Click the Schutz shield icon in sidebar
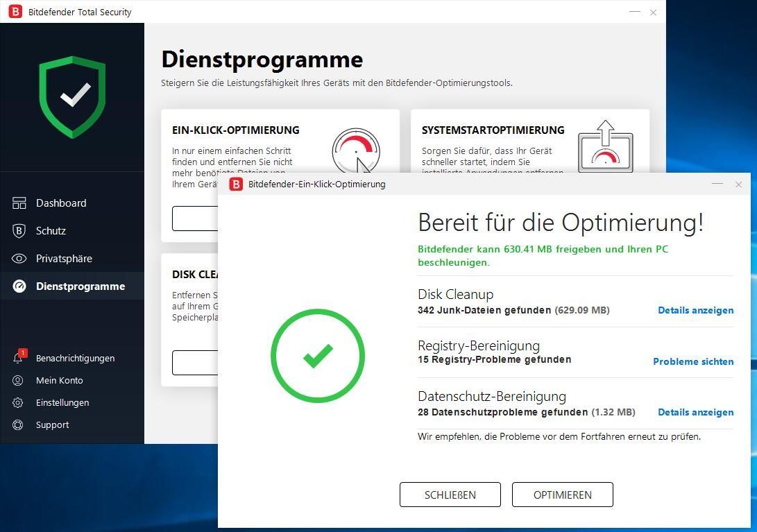 [19, 231]
